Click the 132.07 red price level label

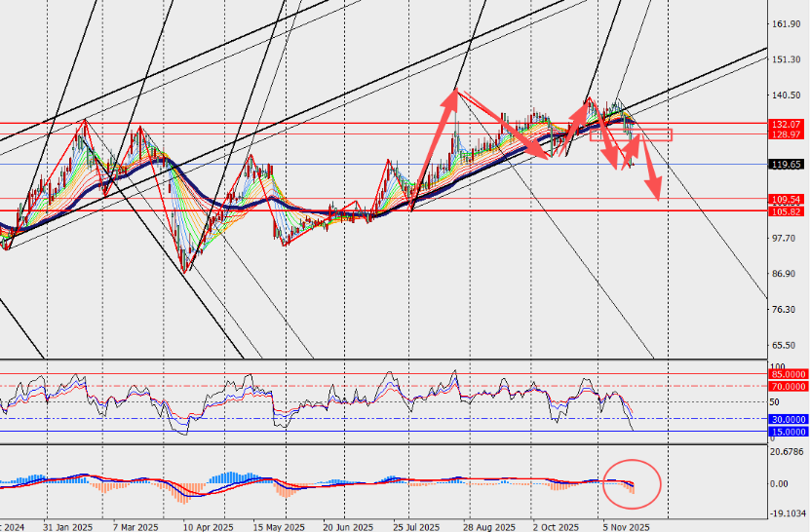786,125
